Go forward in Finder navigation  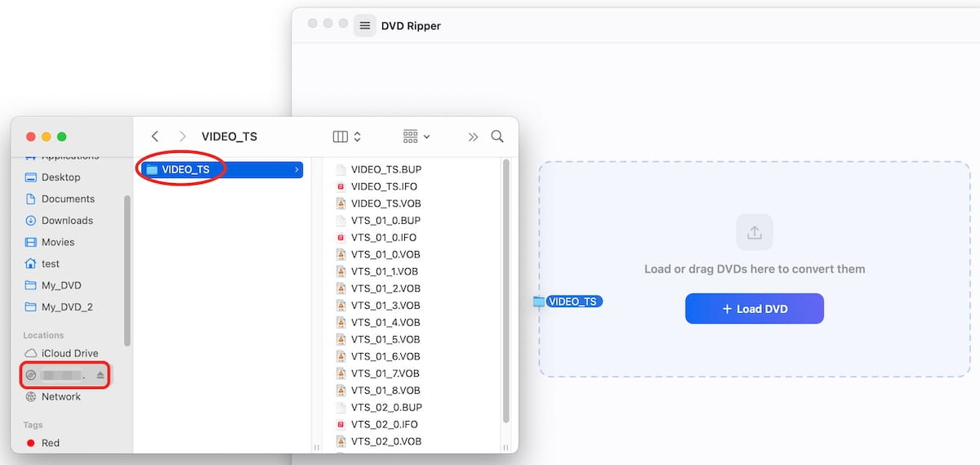click(182, 136)
